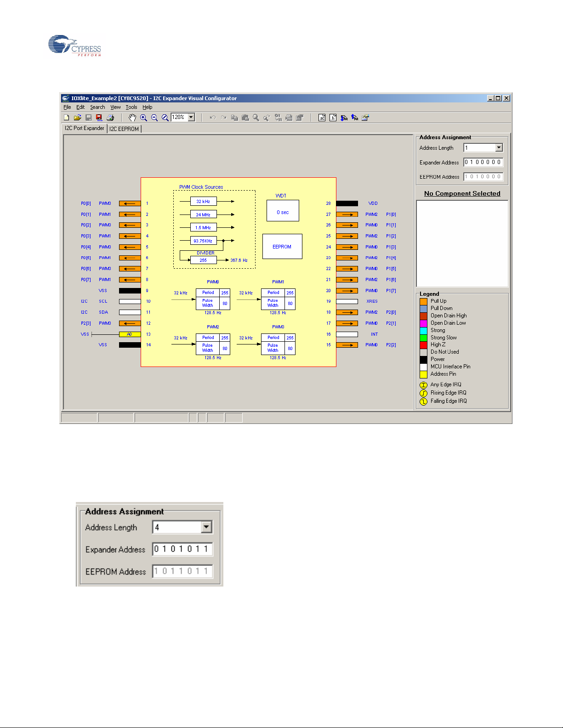Click the Open folder toolbar icon
The height and width of the screenshot is (728, 563).
coord(78,118)
